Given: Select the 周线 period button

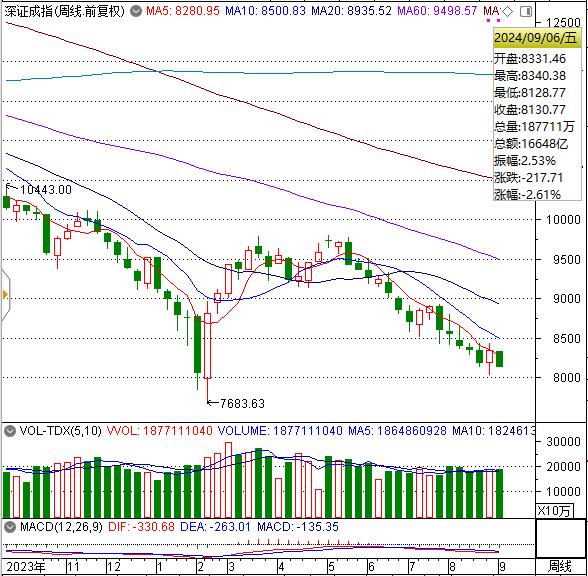Looking at the screenshot, I should (x=560, y=566).
